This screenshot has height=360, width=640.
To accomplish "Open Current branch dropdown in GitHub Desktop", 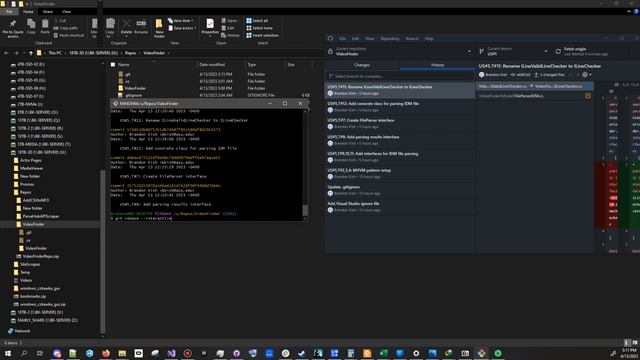I will pos(513,51).
